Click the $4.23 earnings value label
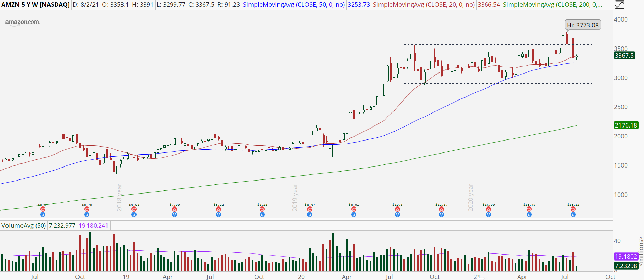This screenshot has width=644, height=280. [x=262, y=205]
